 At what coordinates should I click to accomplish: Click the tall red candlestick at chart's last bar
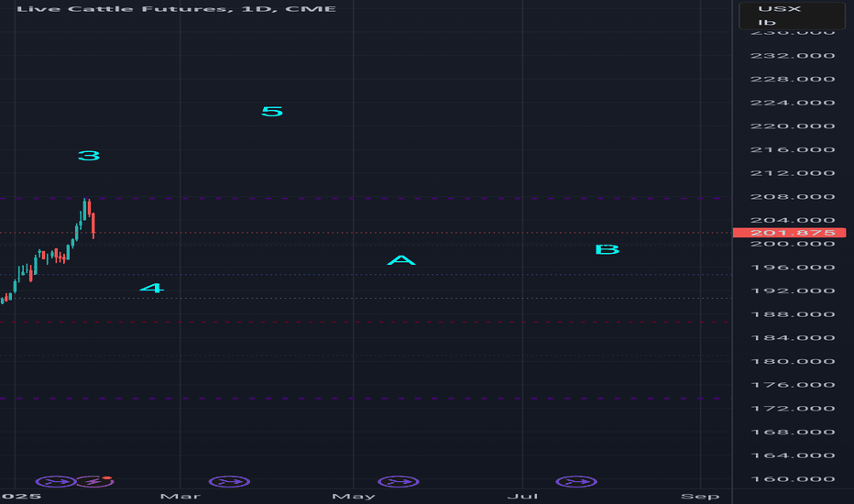[93, 225]
